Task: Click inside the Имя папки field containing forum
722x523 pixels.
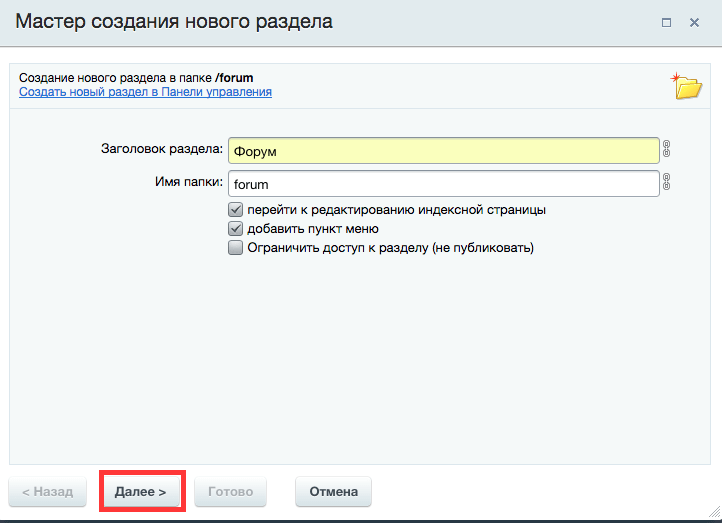Action: (x=443, y=184)
